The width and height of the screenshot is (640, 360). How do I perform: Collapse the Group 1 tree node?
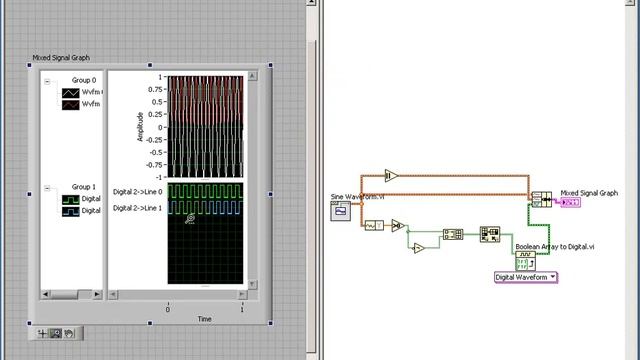click(47, 188)
